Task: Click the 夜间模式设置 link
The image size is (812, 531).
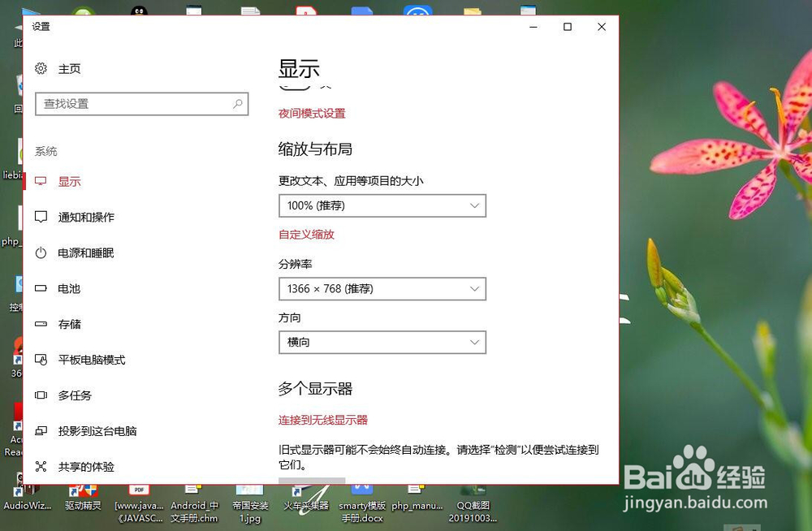Action: point(312,113)
